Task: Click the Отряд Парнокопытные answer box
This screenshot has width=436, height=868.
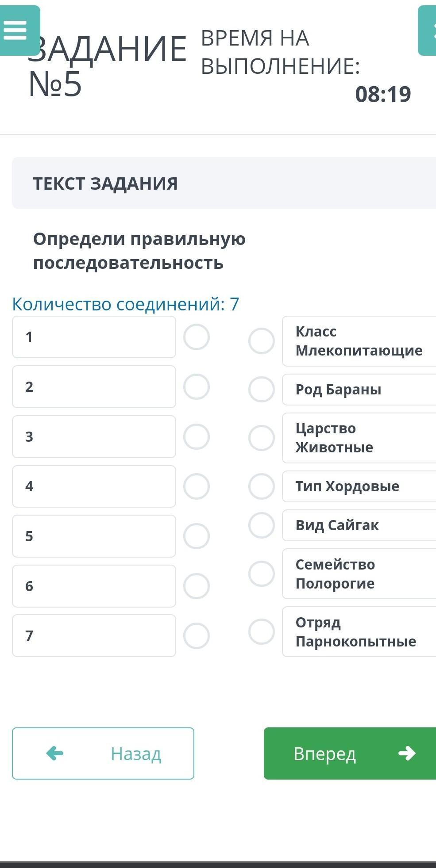Action: pos(359,632)
